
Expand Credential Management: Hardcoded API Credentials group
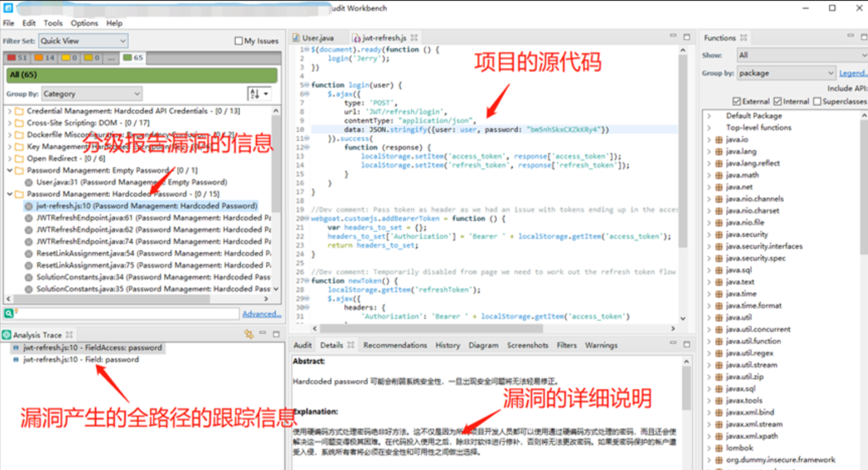[10, 111]
